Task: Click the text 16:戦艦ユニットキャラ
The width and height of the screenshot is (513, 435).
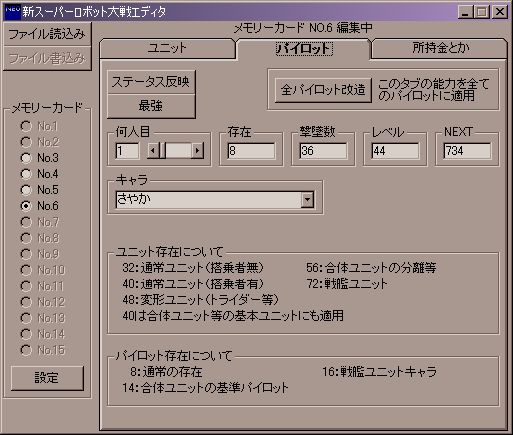Action: (x=379, y=372)
